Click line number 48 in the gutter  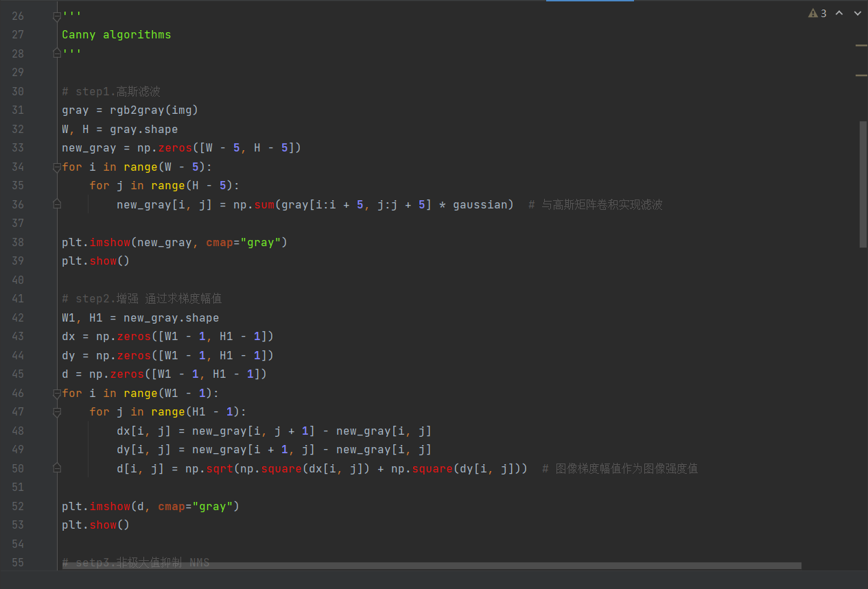point(18,431)
